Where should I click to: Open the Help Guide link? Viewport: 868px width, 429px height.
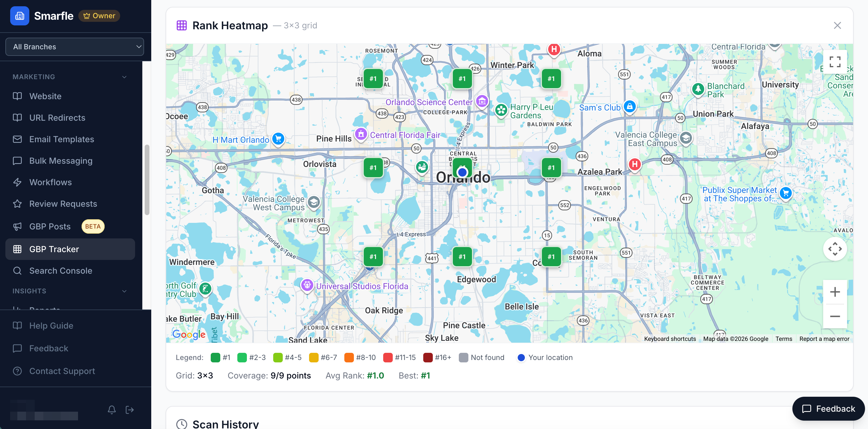coord(70,326)
